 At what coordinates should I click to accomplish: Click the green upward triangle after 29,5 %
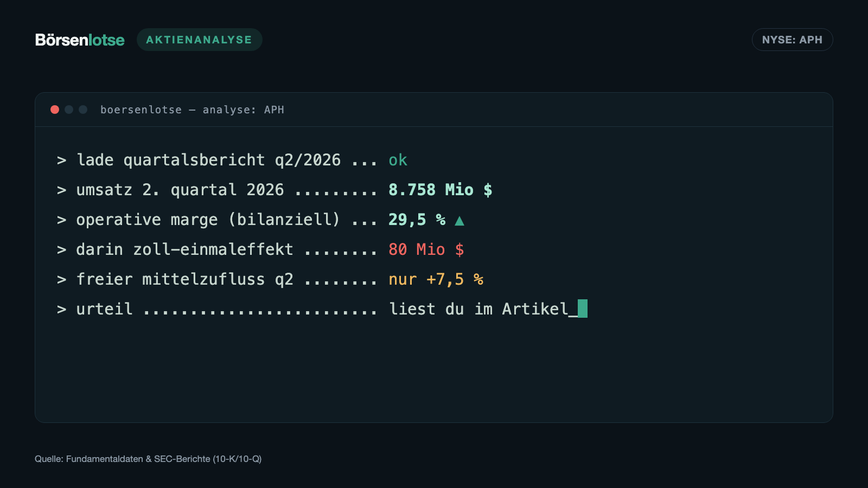coord(459,220)
